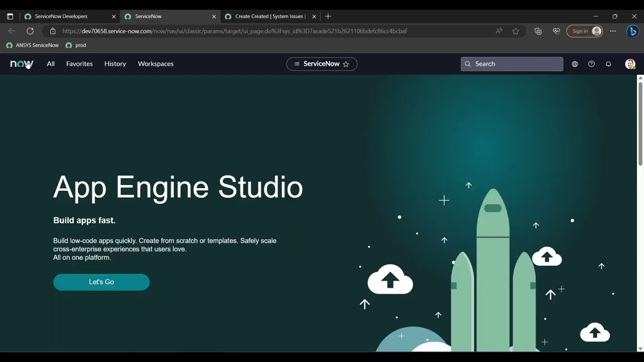Image resolution: width=644 pixels, height=362 pixels.
Task: Click the Let's Go button
Action: 101,282
